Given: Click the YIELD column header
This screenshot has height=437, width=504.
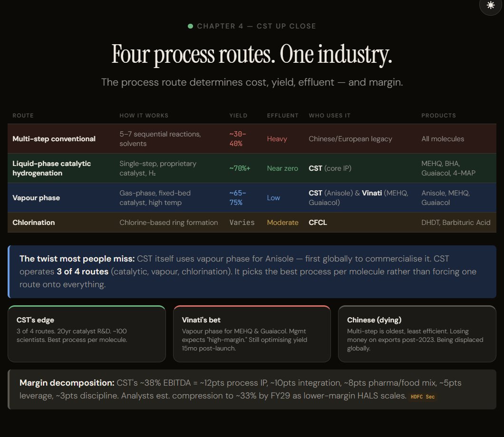Looking at the screenshot, I should coord(238,115).
